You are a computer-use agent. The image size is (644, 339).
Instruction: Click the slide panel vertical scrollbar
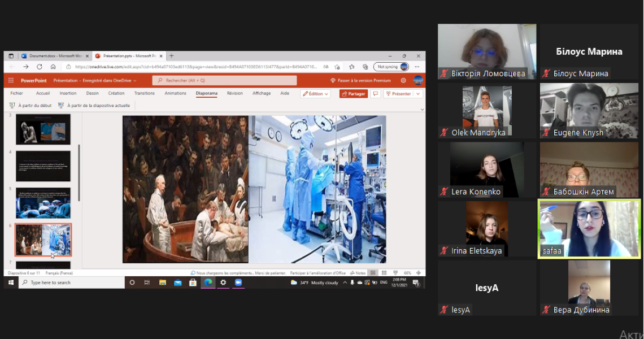coord(79,172)
